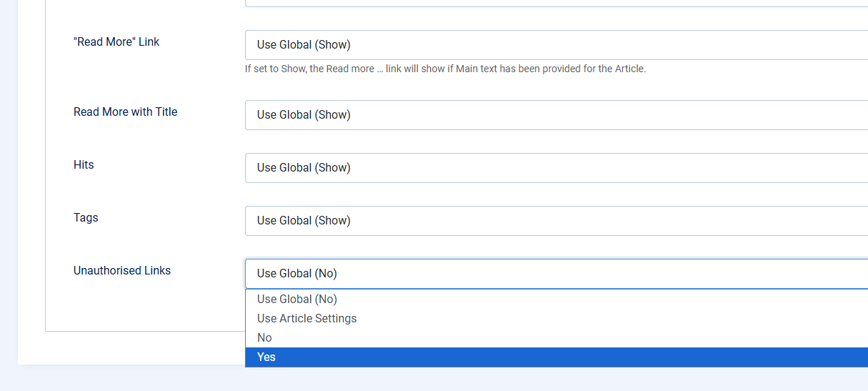Viewport: 868px width, 391px height.
Task: Click the partially visible field at the top edge
Action: click(x=556, y=4)
